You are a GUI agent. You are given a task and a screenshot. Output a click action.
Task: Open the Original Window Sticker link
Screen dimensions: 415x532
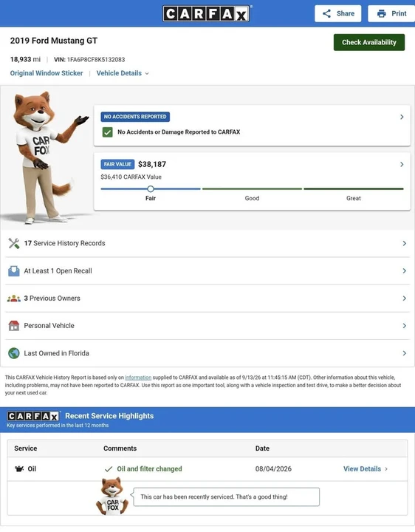(x=47, y=73)
